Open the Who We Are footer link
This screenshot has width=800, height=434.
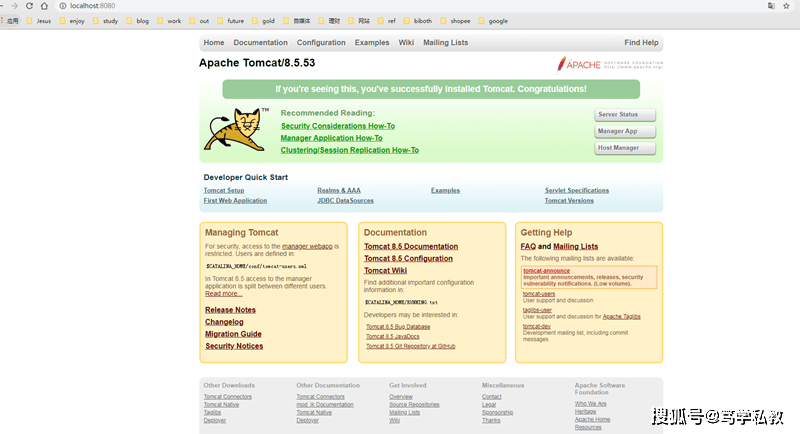(x=590, y=404)
